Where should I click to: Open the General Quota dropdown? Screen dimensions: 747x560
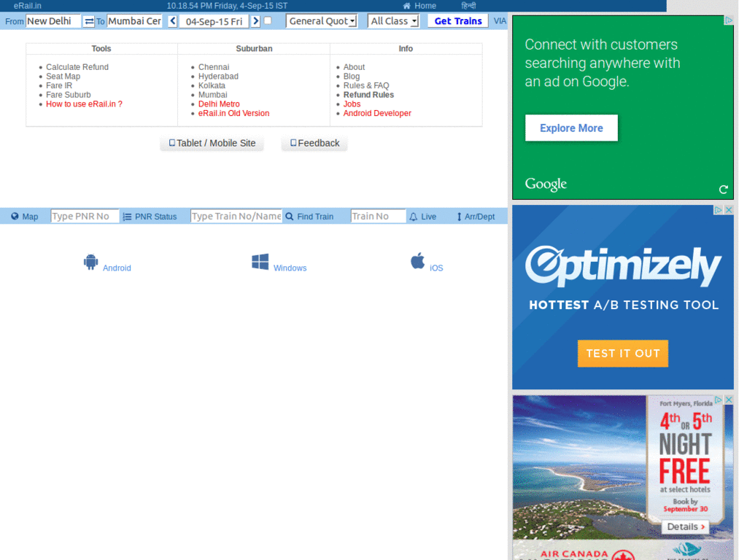pos(322,21)
